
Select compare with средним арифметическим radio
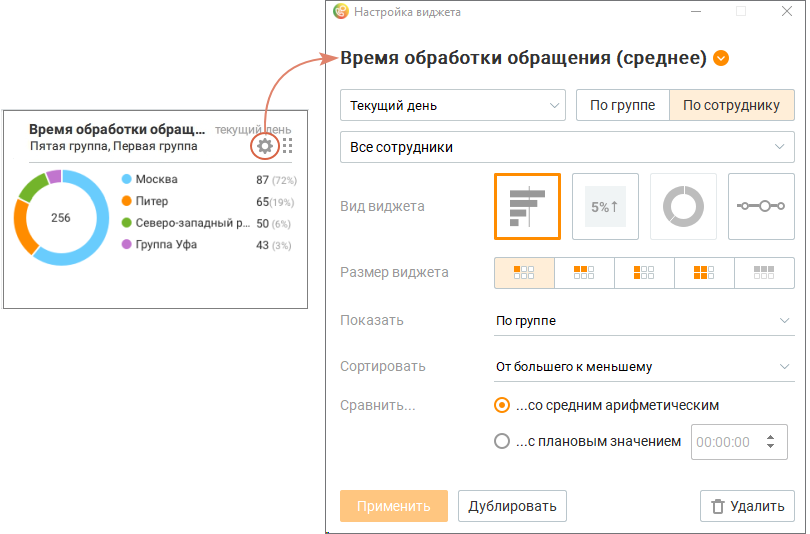coord(502,405)
